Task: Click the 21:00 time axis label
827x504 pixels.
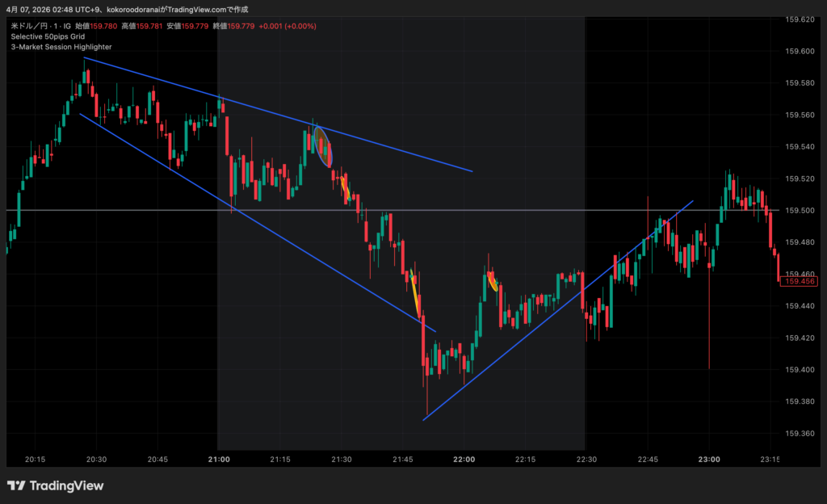Action: click(x=219, y=459)
